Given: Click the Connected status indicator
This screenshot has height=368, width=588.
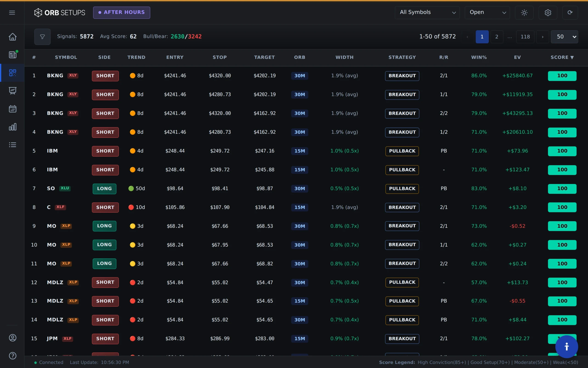Looking at the screenshot, I should [49, 362].
